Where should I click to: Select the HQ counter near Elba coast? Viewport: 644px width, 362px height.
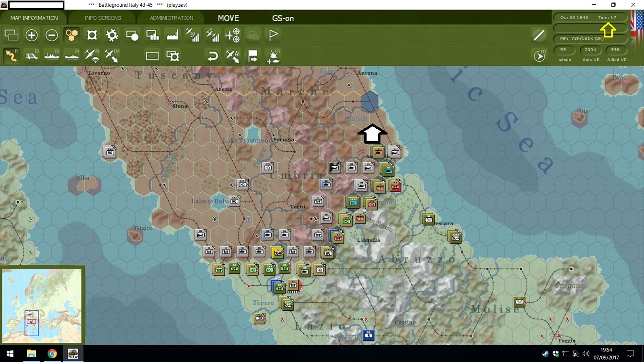click(110, 152)
